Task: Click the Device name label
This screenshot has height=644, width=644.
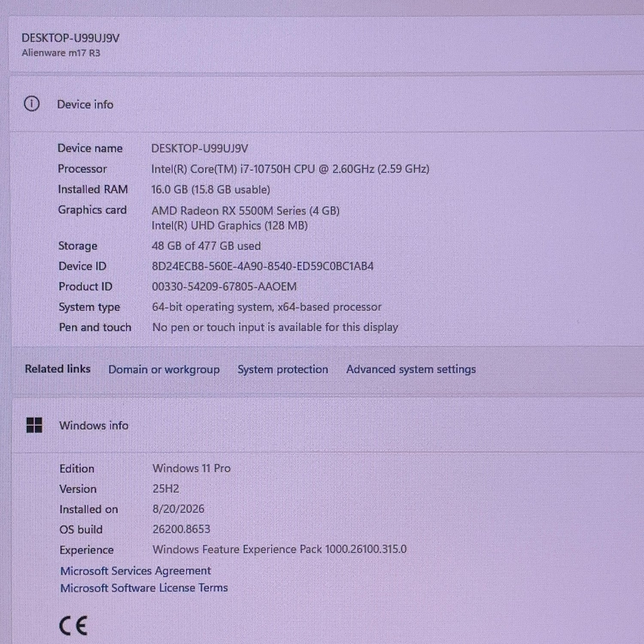Action: [x=90, y=149]
